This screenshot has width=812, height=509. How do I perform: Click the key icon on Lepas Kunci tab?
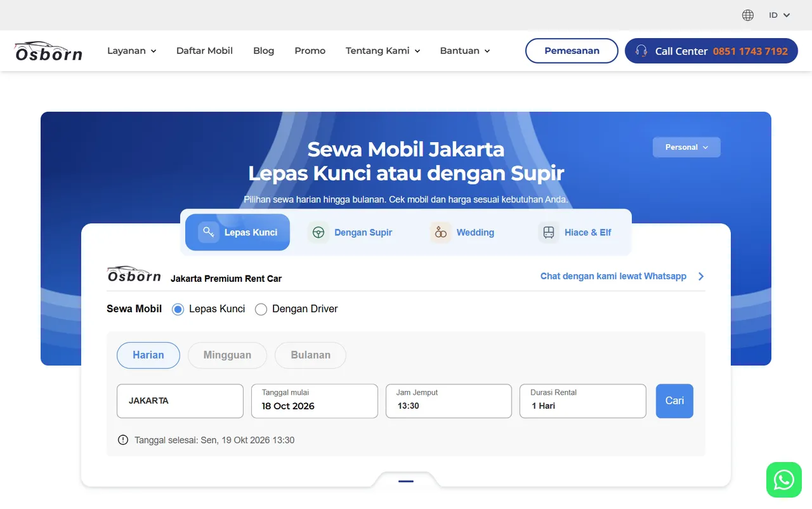pos(208,232)
